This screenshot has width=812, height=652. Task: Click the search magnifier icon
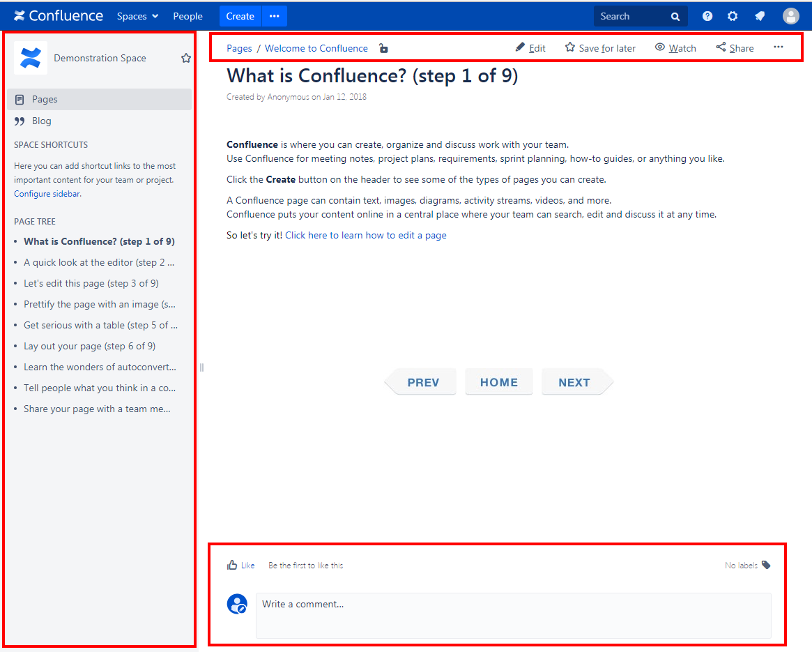675,17
